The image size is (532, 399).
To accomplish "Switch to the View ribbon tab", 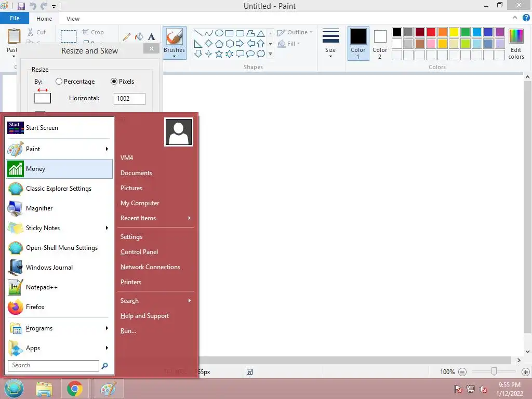I will [x=73, y=19].
